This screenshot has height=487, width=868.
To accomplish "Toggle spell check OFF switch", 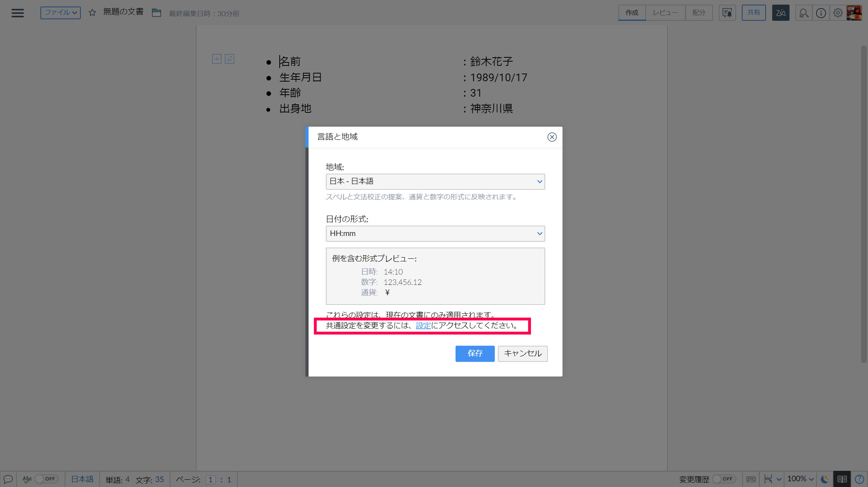I will pyautogui.click(x=46, y=479).
